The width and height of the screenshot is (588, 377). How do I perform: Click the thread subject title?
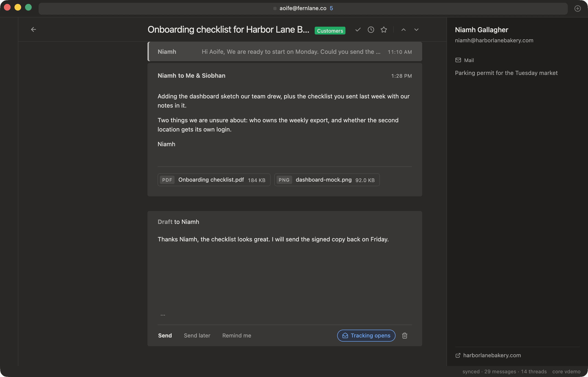click(x=228, y=30)
